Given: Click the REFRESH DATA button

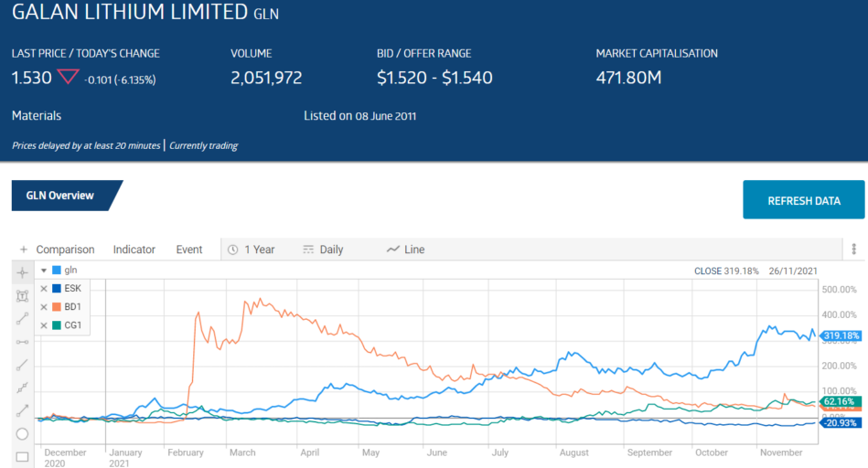Looking at the screenshot, I should point(804,199).
